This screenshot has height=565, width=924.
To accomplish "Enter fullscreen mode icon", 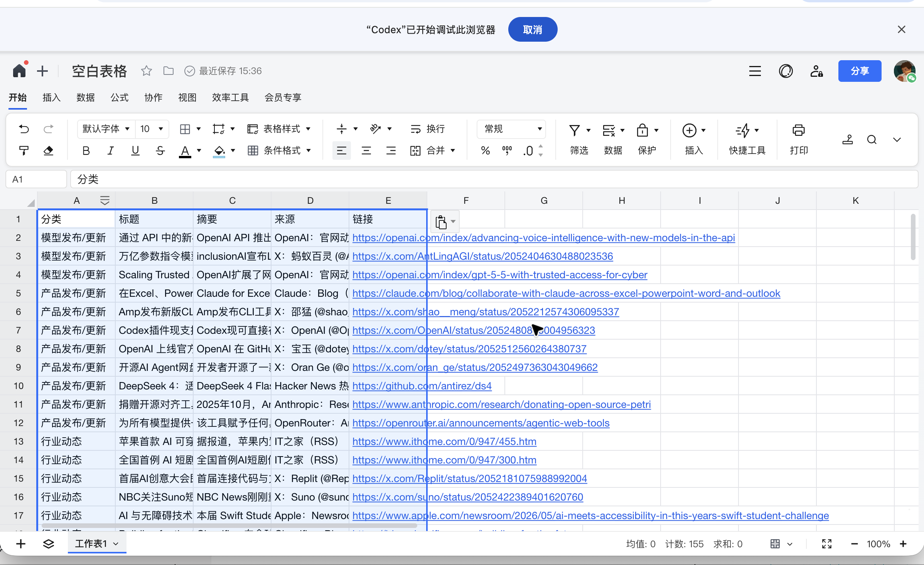I will pos(827,544).
